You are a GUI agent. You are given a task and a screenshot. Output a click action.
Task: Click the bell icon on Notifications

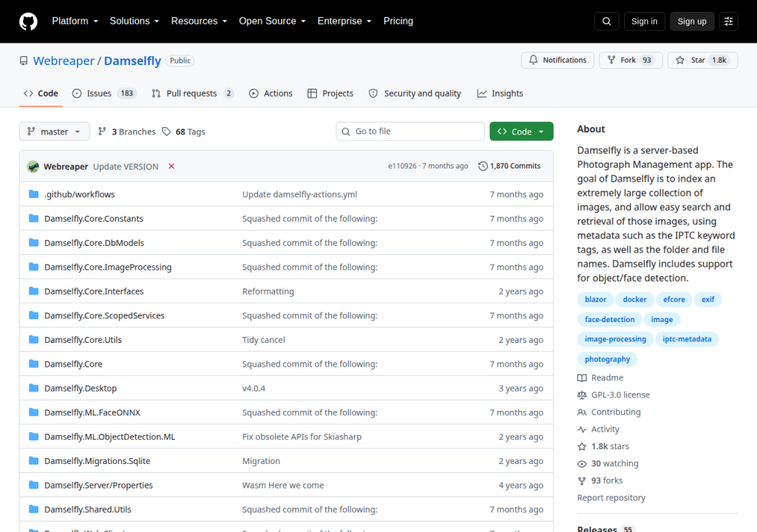pyautogui.click(x=533, y=60)
